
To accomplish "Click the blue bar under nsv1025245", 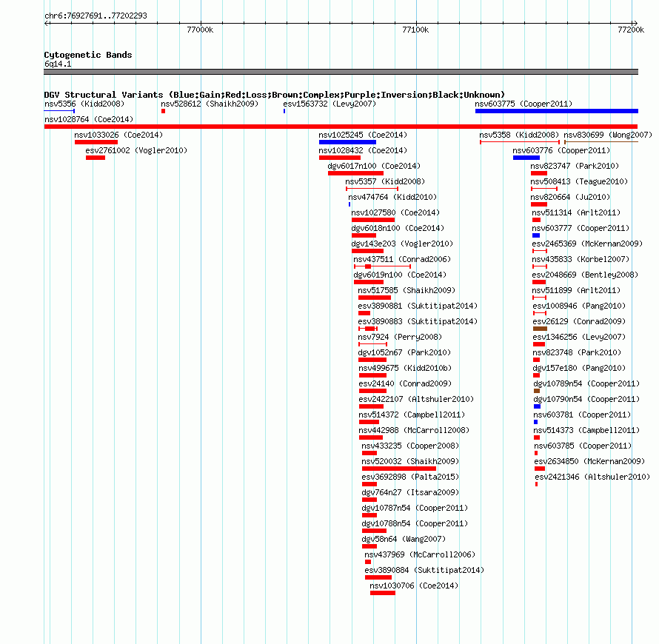I will (x=347, y=142).
